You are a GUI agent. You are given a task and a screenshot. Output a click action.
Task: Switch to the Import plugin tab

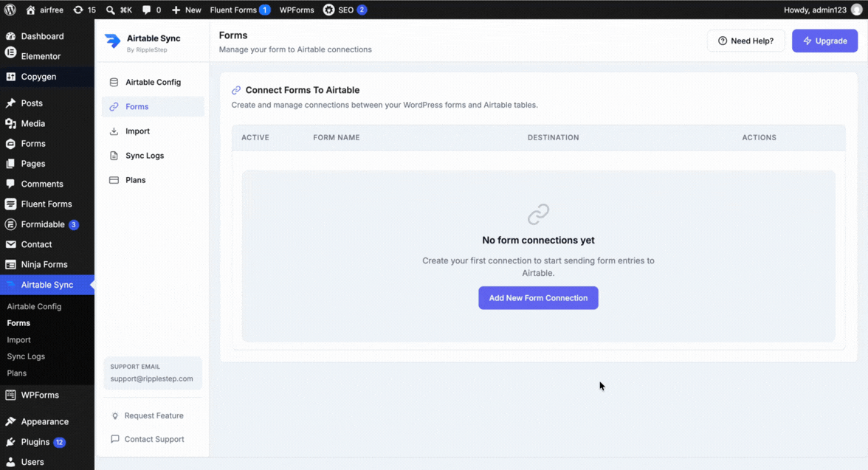point(153,131)
